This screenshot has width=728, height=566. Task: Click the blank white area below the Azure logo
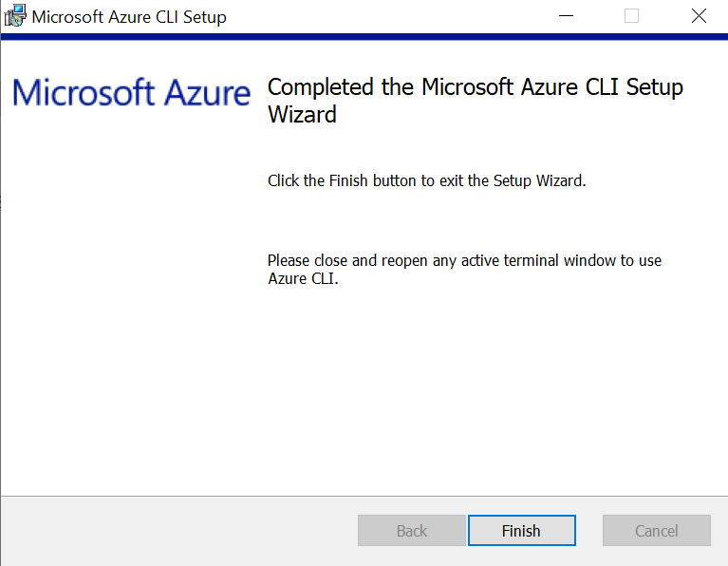click(132, 302)
